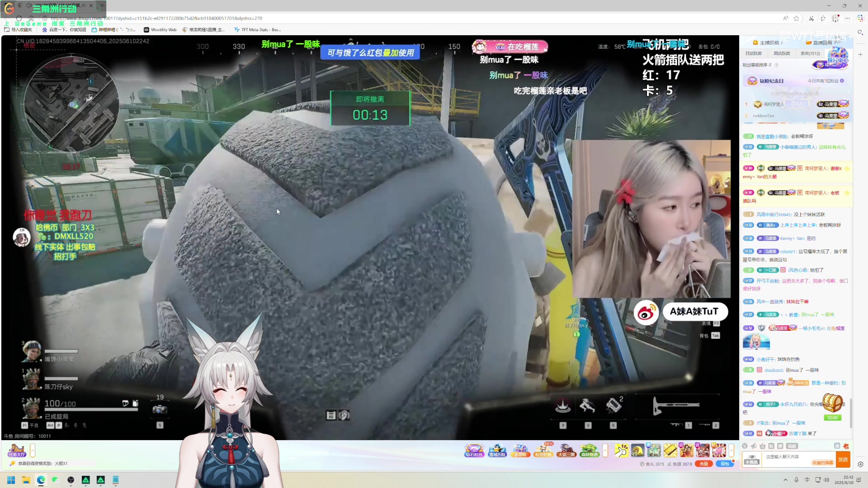Open Microsoft Edge from the taskbar
The height and width of the screenshot is (488, 868).
tap(41, 480)
